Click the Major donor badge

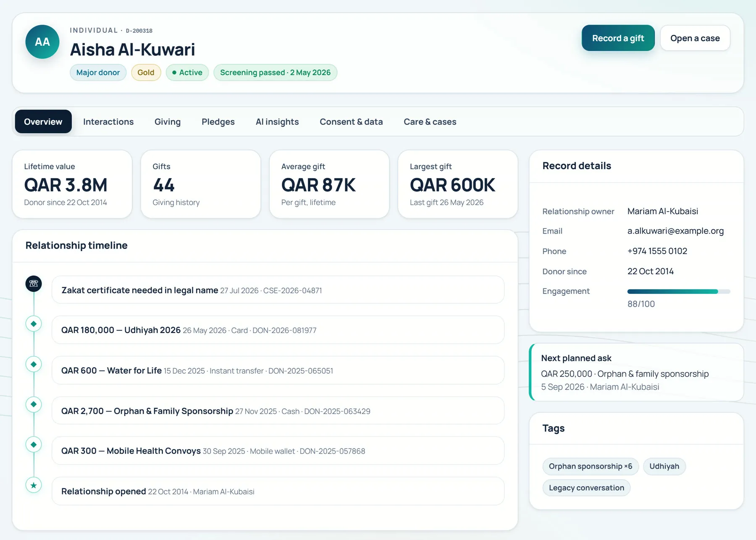point(98,73)
